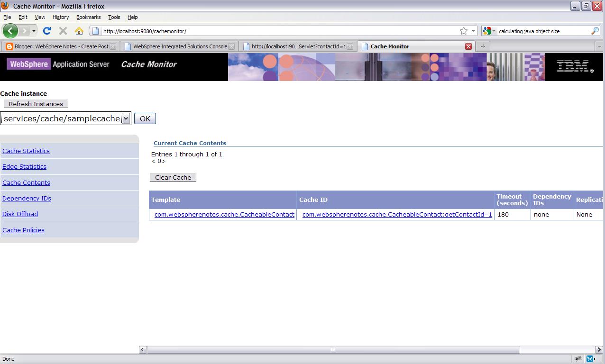Viewport: 605px width, 364px height.
Task: Click the Firefox icon in the title bar
Action: (5, 6)
